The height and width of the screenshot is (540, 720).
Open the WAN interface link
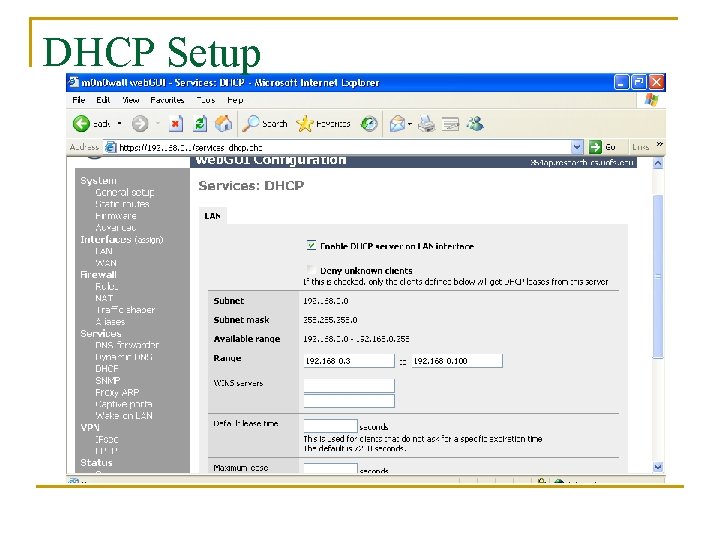click(x=106, y=263)
